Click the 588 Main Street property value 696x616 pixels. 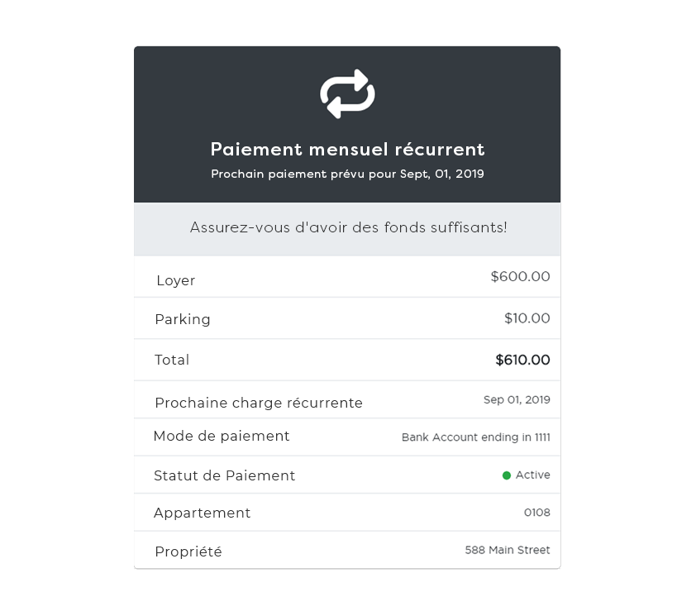507,550
